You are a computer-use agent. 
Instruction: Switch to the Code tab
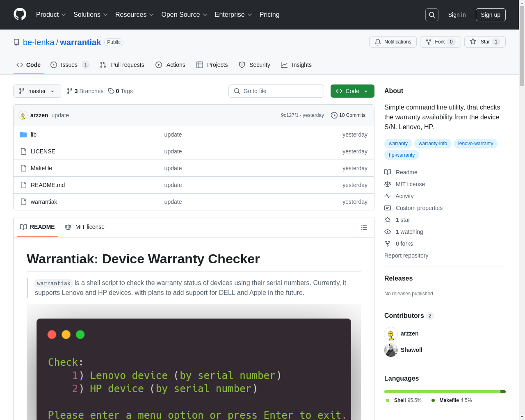pyautogui.click(x=29, y=65)
